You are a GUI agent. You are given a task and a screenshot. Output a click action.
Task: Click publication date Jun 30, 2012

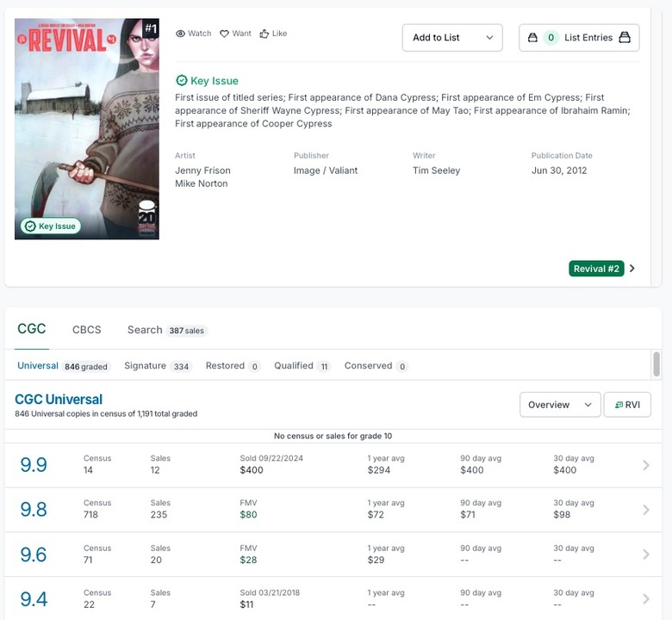(559, 170)
